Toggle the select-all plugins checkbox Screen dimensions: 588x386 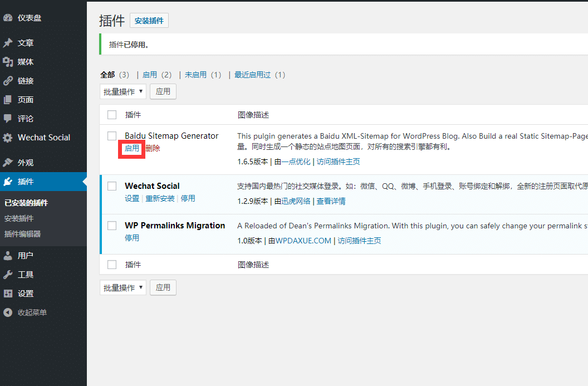pyautogui.click(x=112, y=114)
